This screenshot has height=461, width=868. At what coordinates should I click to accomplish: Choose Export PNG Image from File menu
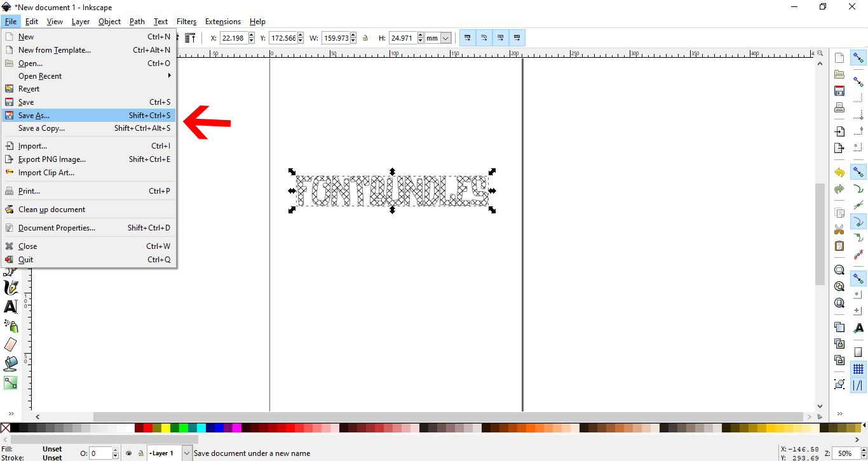(89, 159)
